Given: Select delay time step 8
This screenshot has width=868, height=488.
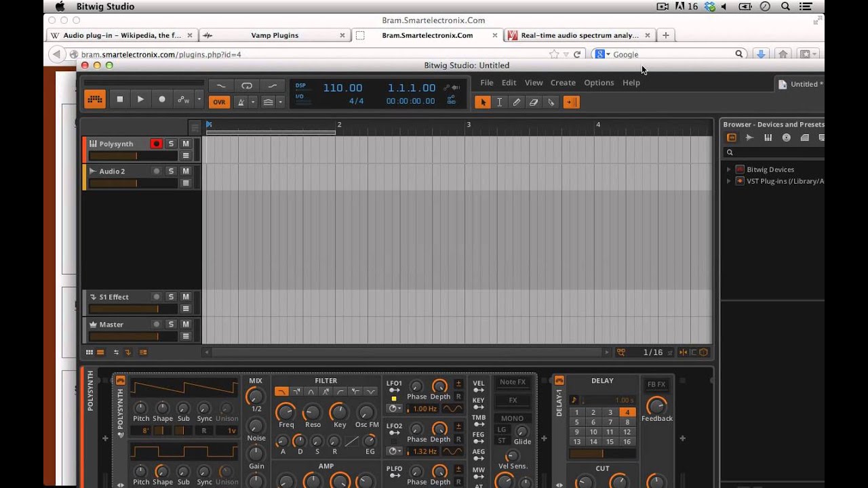Looking at the screenshot, I should (x=627, y=422).
